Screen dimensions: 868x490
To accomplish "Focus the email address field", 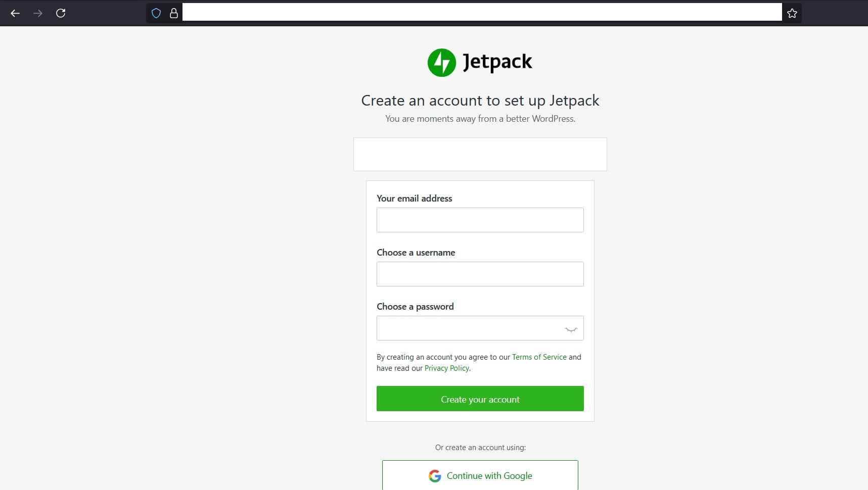I will (x=480, y=220).
